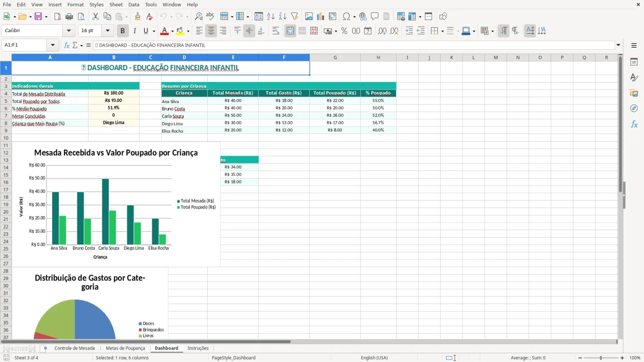Viewport: 644px width, 362px height.
Task: Click Insert Chart icon
Action: pyautogui.click(x=321, y=17)
